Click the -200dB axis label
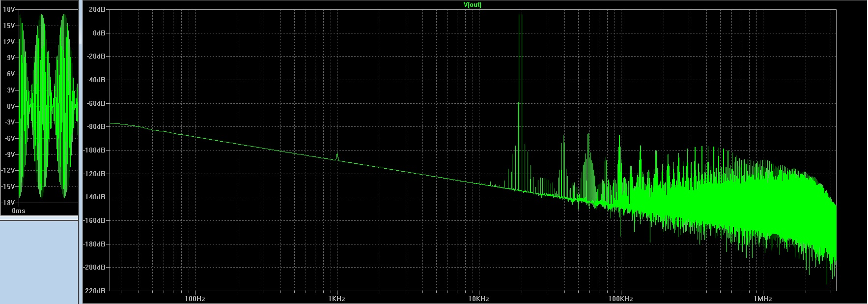 point(95,267)
